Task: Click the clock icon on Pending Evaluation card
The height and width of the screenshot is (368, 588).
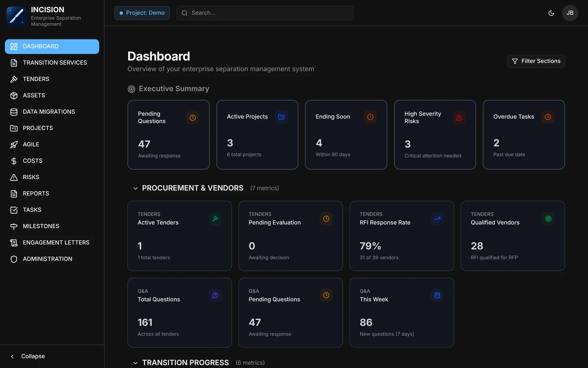Action: pos(326,219)
